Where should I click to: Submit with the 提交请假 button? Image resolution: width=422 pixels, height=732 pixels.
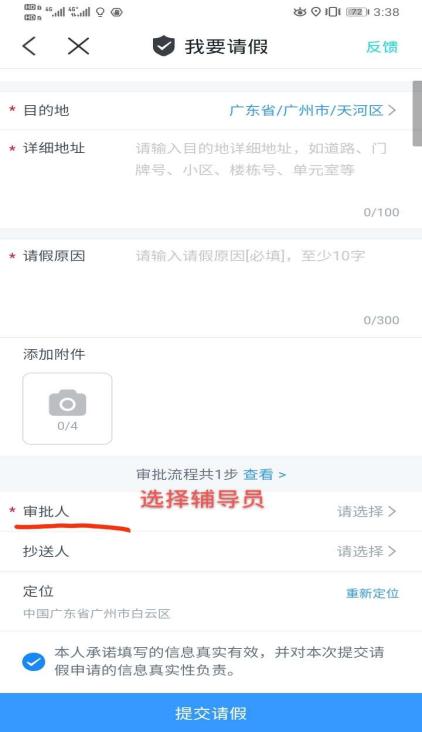click(211, 713)
